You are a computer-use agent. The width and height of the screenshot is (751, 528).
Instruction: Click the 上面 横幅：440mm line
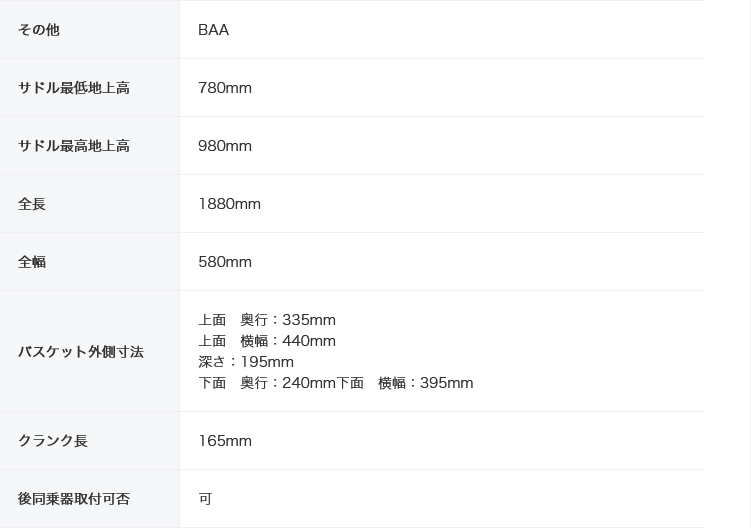point(267,341)
